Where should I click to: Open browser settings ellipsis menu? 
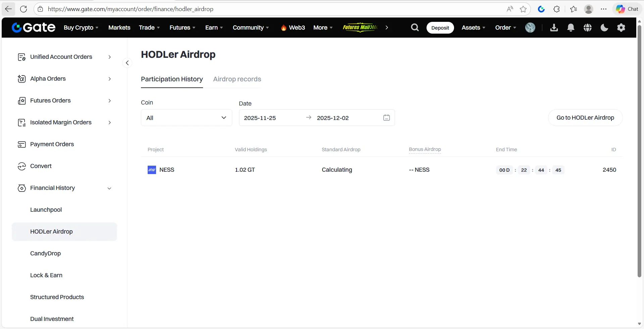click(x=604, y=9)
